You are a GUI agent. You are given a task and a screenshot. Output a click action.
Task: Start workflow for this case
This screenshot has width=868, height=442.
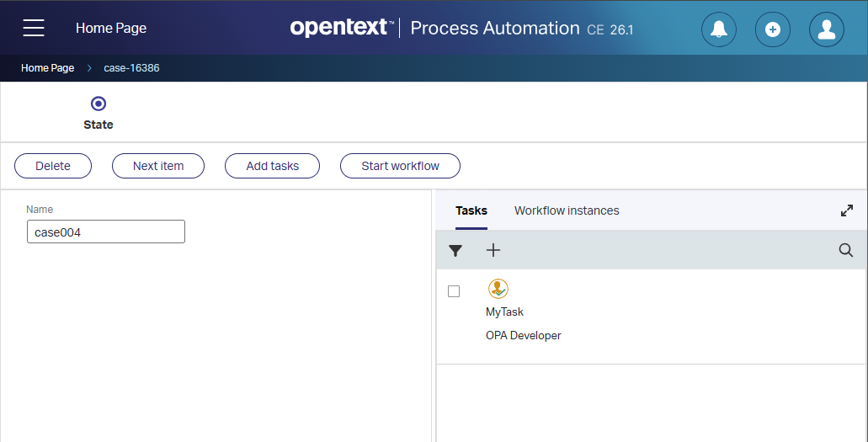400,166
